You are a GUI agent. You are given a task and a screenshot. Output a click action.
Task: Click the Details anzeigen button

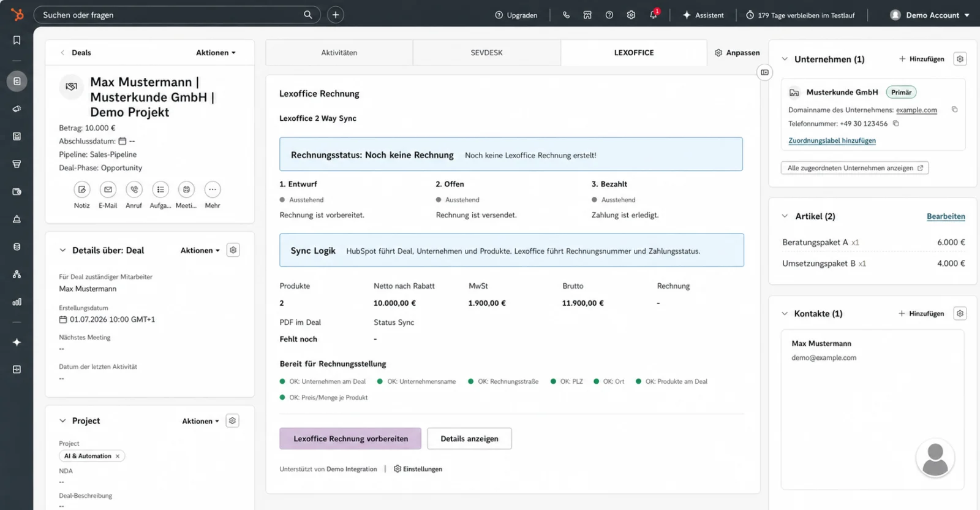(469, 438)
